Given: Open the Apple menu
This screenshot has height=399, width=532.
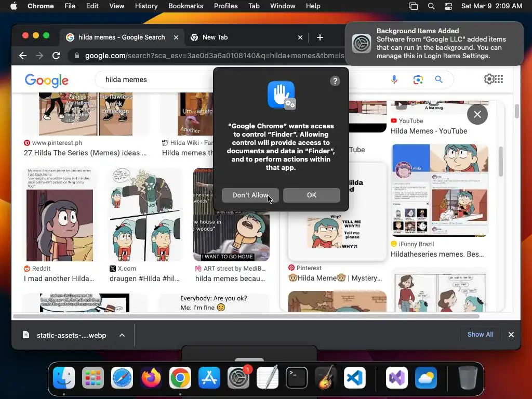Looking at the screenshot, I should pyautogui.click(x=14, y=6).
